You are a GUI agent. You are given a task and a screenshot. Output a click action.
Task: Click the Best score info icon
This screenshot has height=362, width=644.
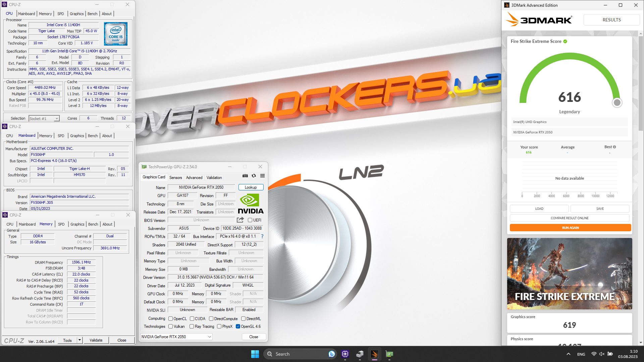(x=614, y=147)
